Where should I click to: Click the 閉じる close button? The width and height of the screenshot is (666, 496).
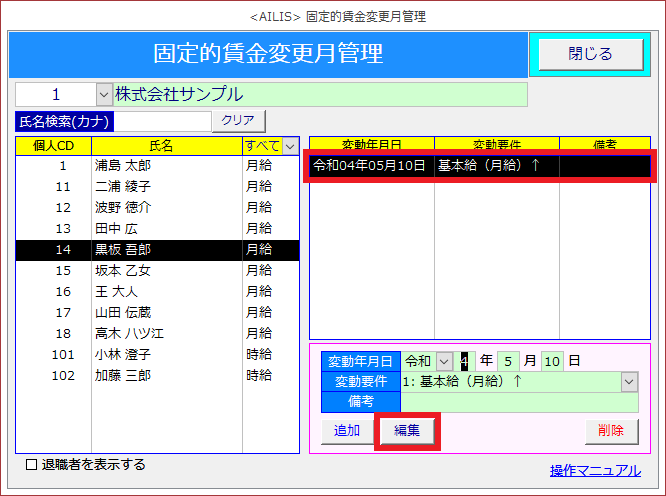[590, 54]
